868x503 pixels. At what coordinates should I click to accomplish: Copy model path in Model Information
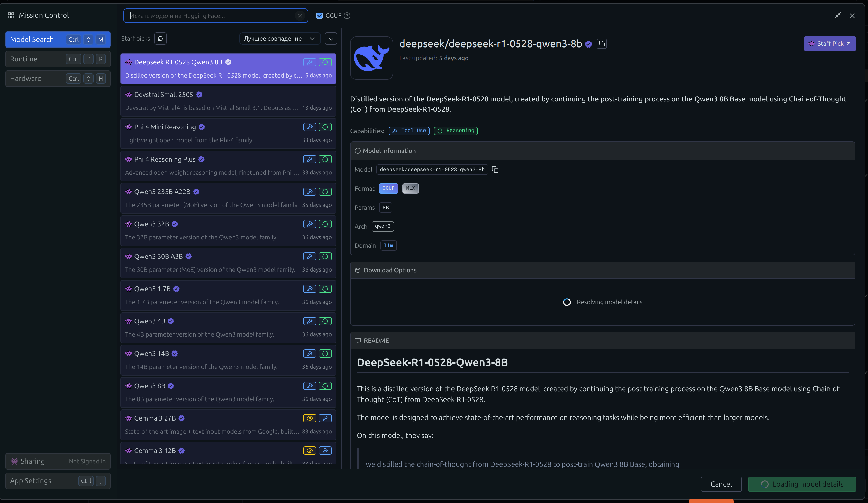tap(495, 170)
